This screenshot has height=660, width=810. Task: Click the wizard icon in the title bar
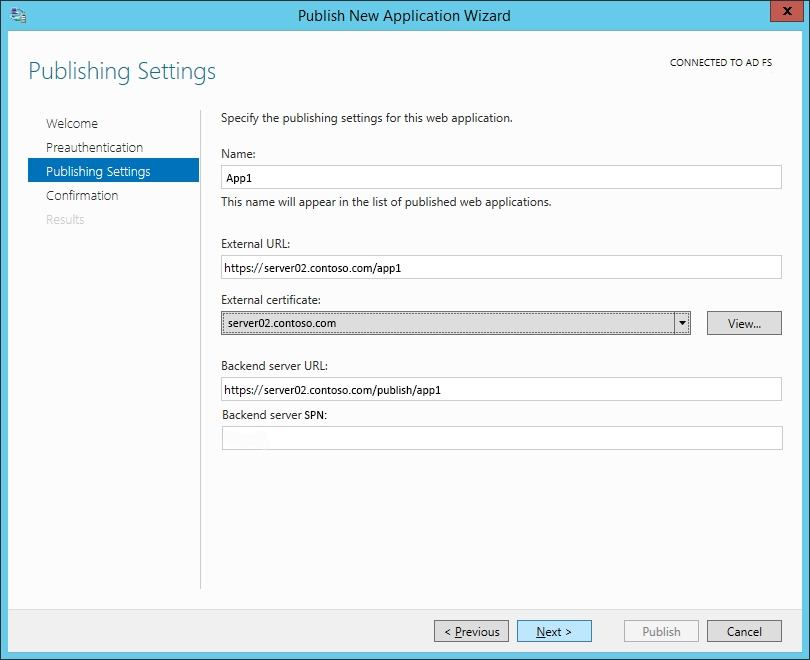19,15
